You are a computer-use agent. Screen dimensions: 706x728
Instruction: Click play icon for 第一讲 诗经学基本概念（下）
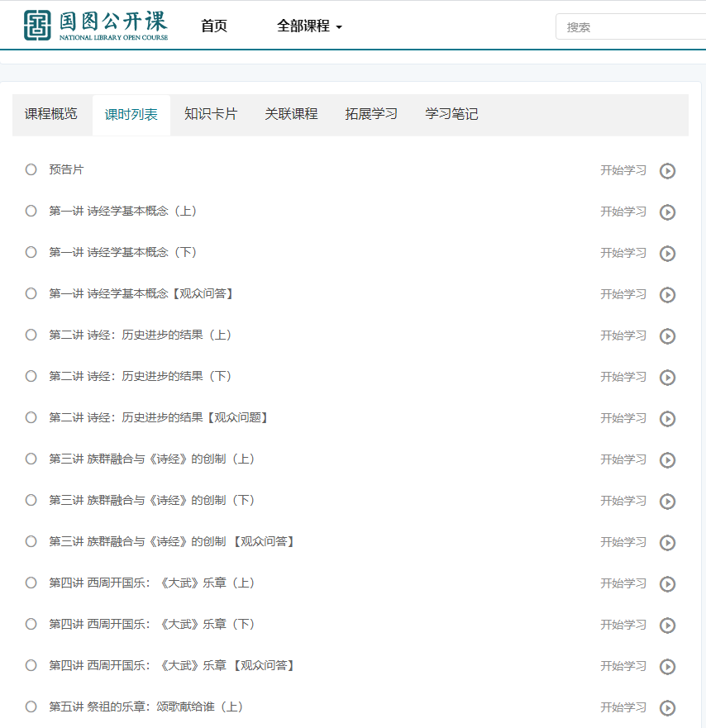(x=667, y=254)
